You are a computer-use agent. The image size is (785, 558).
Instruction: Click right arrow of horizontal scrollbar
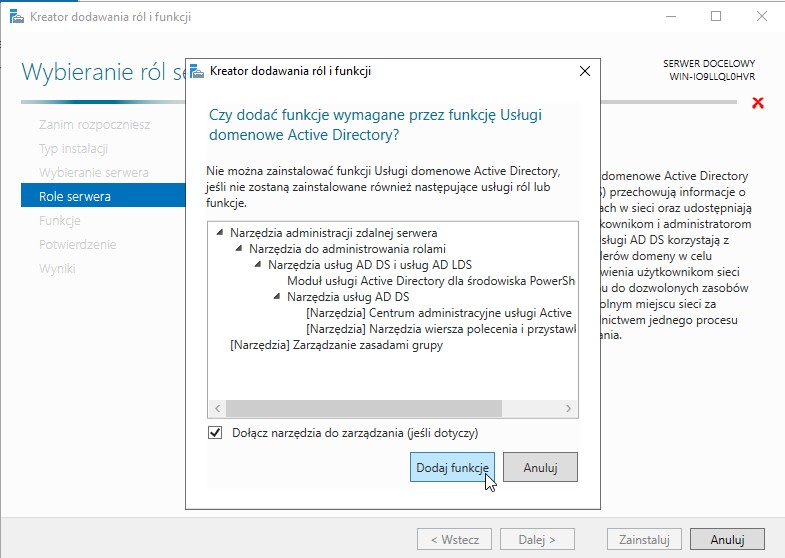tap(569, 409)
